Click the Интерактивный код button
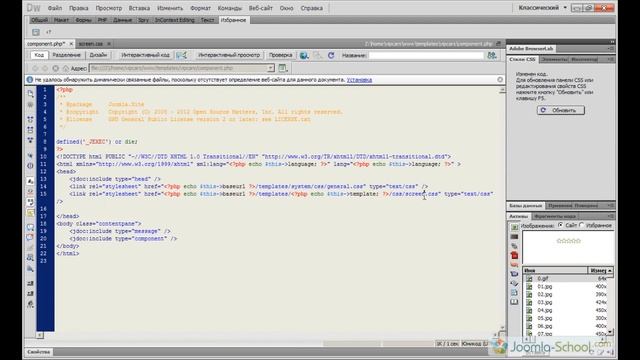 click(145, 55)
